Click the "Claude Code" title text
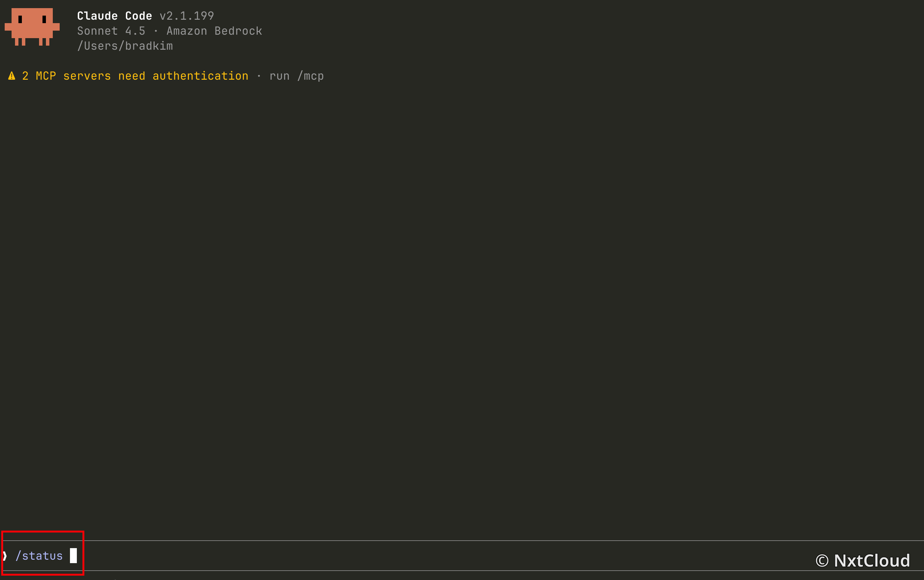The height and width of the screenshot is (580, 924). (115, 16)
